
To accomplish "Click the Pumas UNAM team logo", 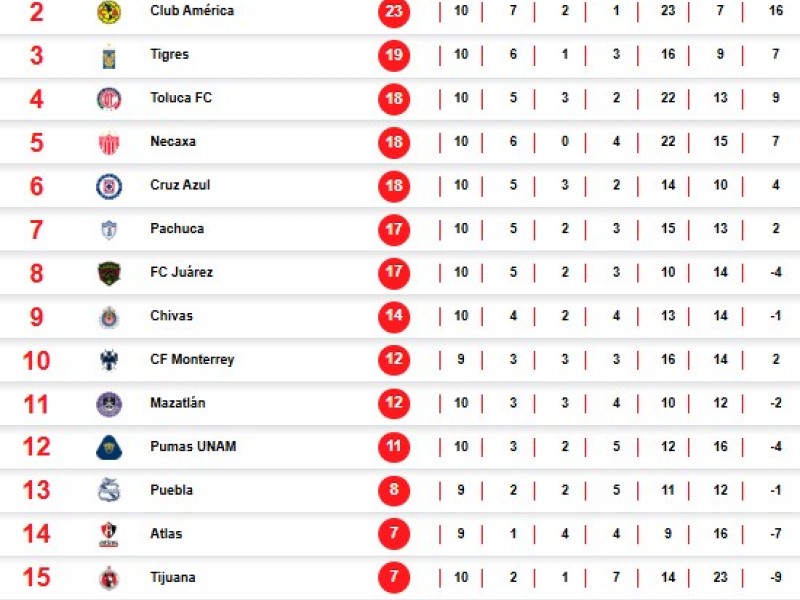I will (108, 447).
